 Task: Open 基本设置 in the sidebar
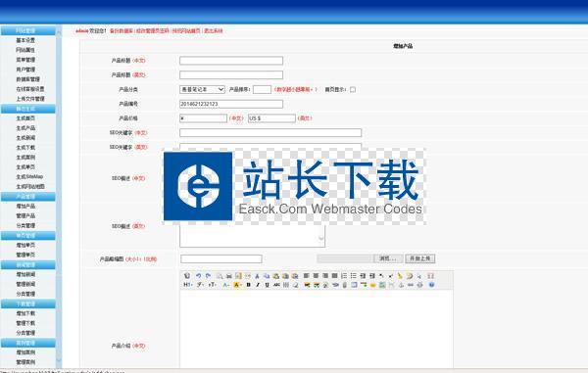25,40
